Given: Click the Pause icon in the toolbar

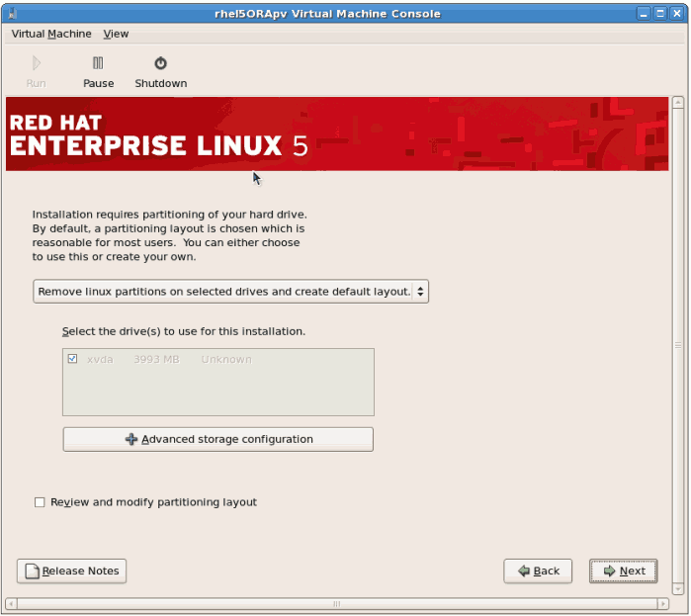Looking at the screenshot, I should [98, 63].
